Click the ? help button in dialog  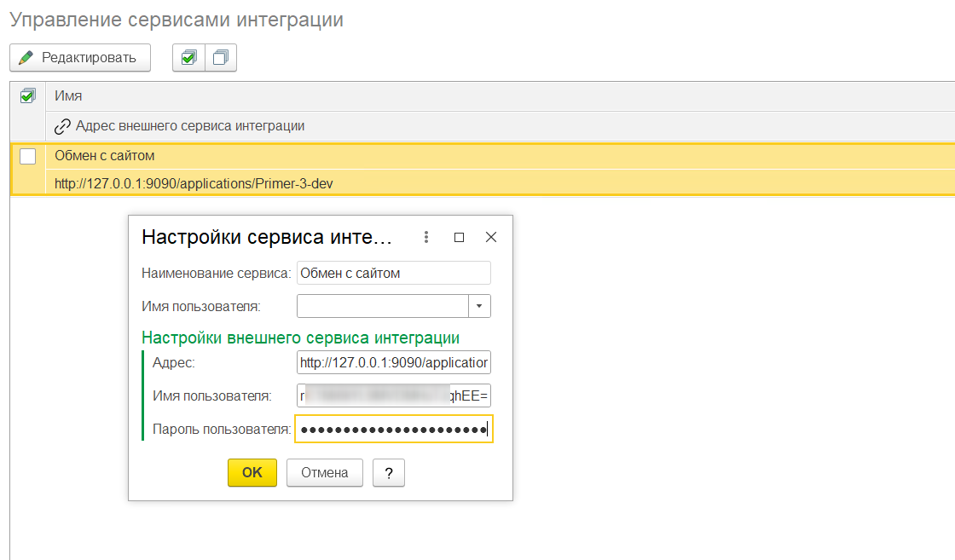(388, 472)
